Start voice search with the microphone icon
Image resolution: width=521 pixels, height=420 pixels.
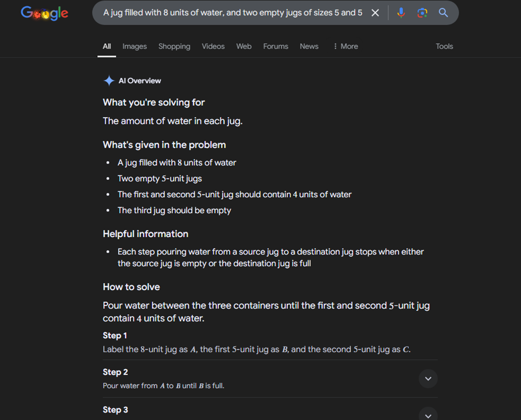[401, 12]
